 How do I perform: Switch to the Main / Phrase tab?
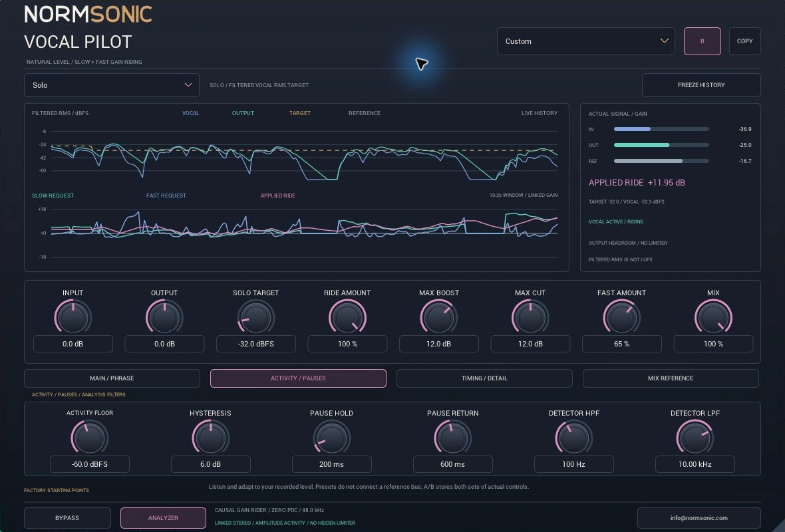112,378
